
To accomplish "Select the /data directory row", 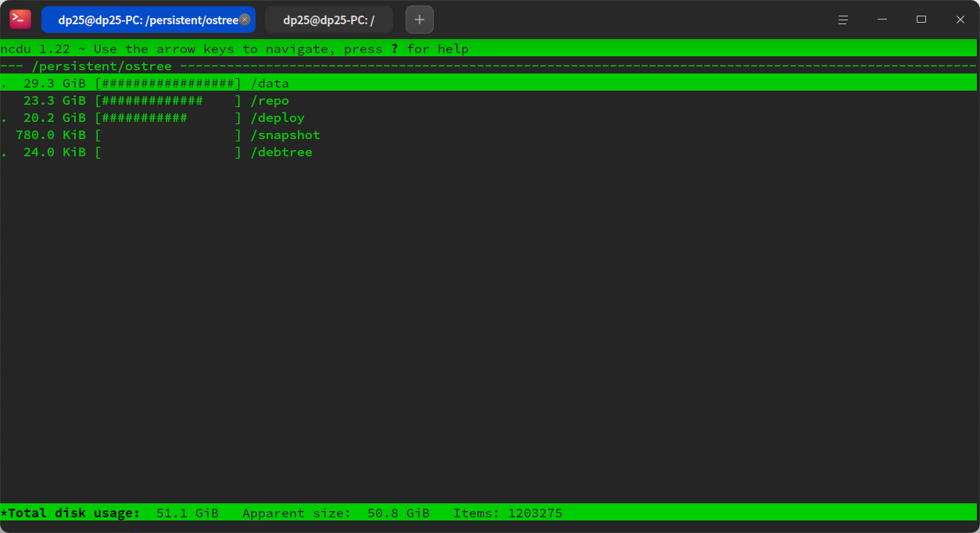I will tap(488, 83).
